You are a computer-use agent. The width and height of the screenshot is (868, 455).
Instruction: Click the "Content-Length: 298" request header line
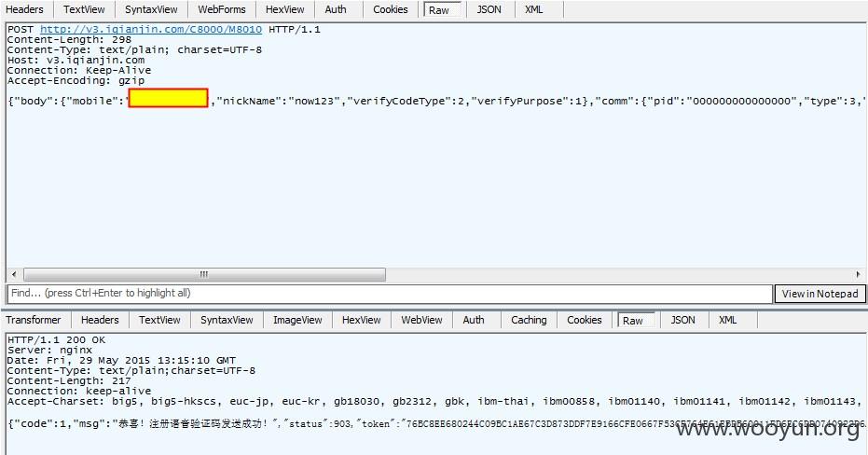tap(69, 40)
